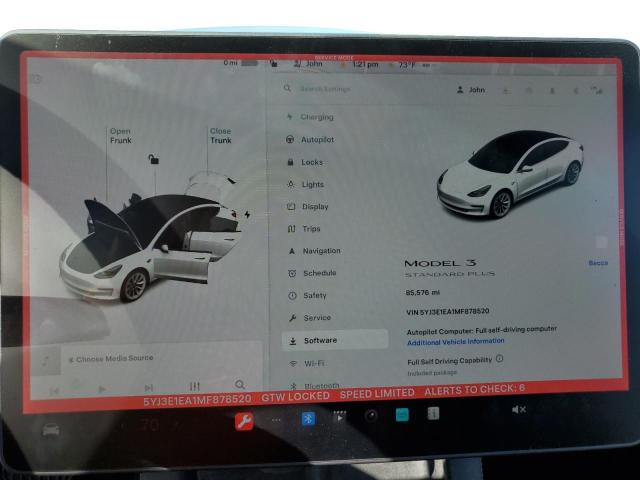Screen dimensions: 640x480
Task: Open Additional Vehicle Information link
Action: coord(455,342)
